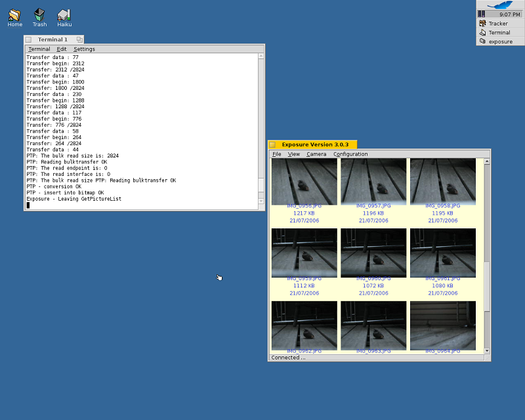Click the CPU activity monitor in Deskbar tray

click(x=481, y=14)
